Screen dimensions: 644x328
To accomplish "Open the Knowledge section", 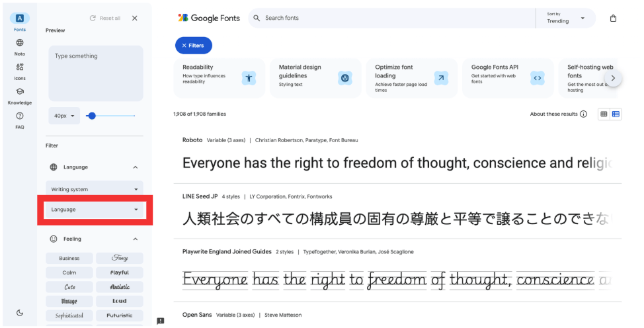I will click(20, 95).
